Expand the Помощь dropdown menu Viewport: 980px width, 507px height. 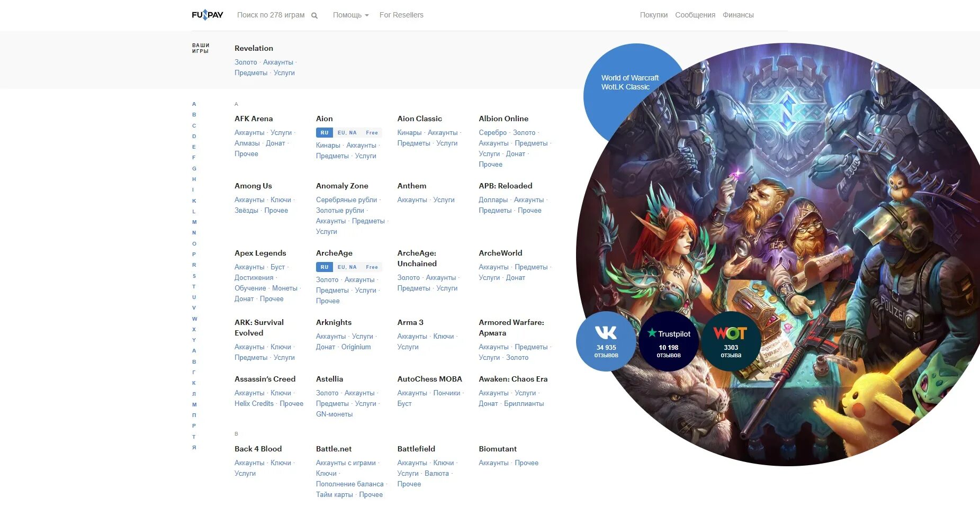pyautogui.click(x=350, y=15)
